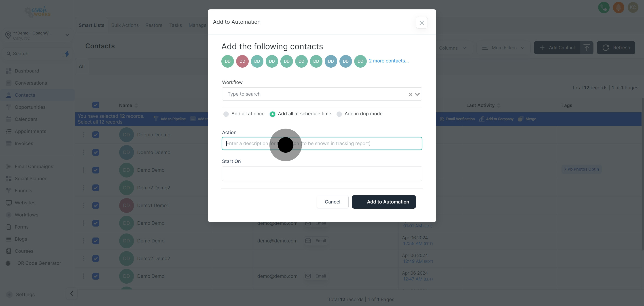Click the 2 more contacts link

(x=388, y=61)
